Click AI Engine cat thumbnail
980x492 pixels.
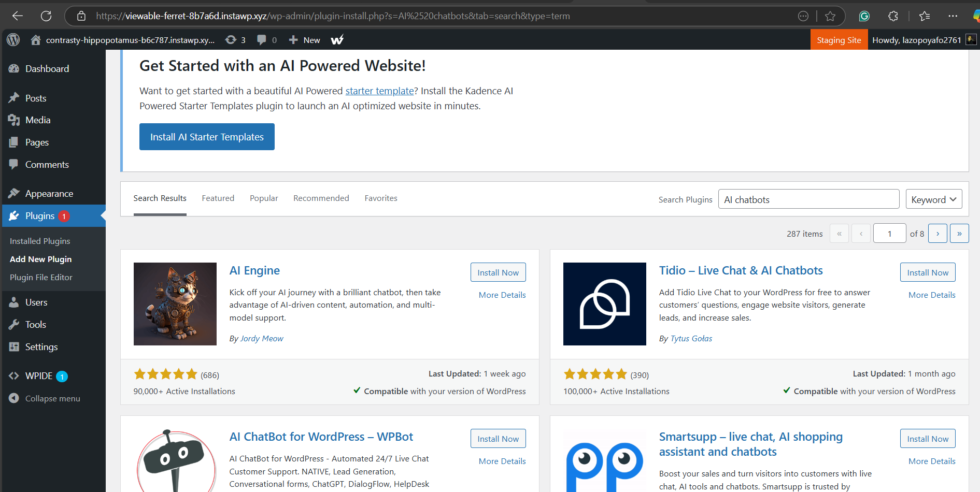tap(175, 304)
